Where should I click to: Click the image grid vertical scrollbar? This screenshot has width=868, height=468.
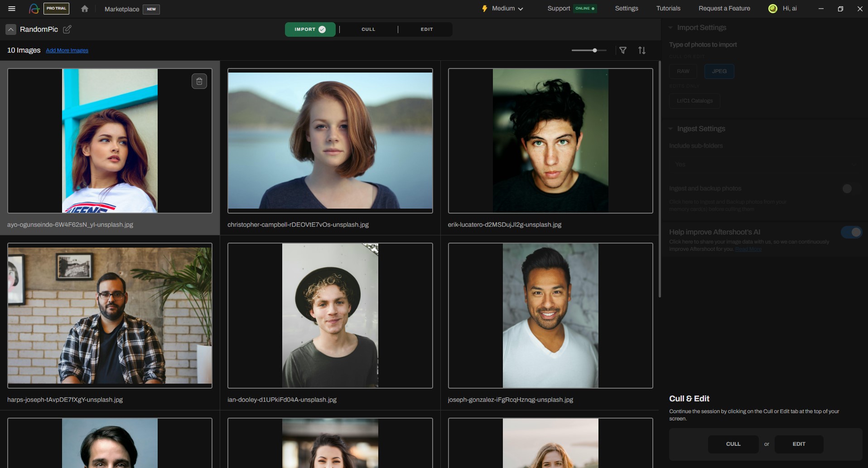tap(660, 179)
